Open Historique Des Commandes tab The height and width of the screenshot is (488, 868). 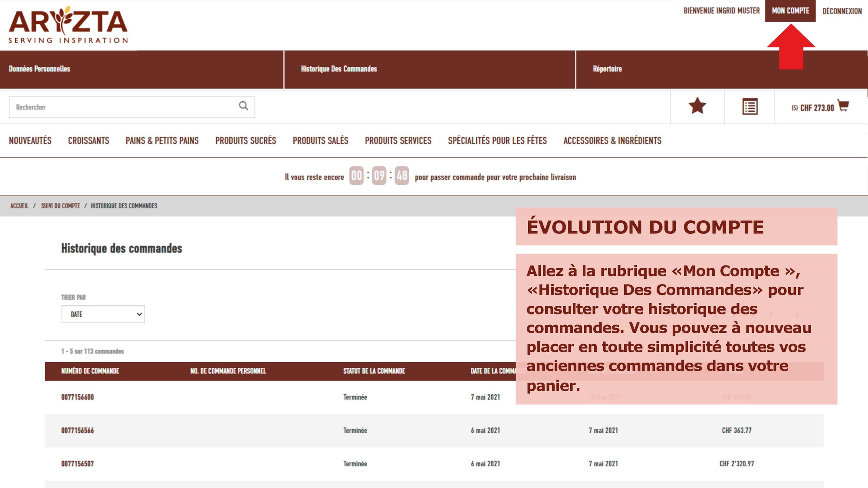point(430,69)
